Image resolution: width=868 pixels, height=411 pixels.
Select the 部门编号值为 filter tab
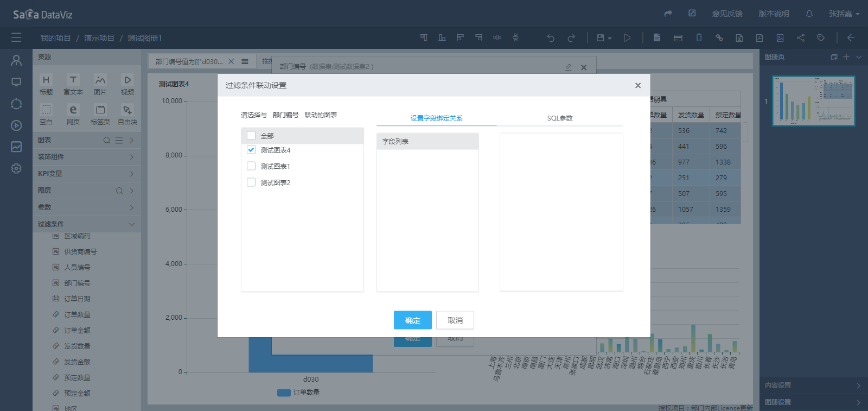coord(189,61)
